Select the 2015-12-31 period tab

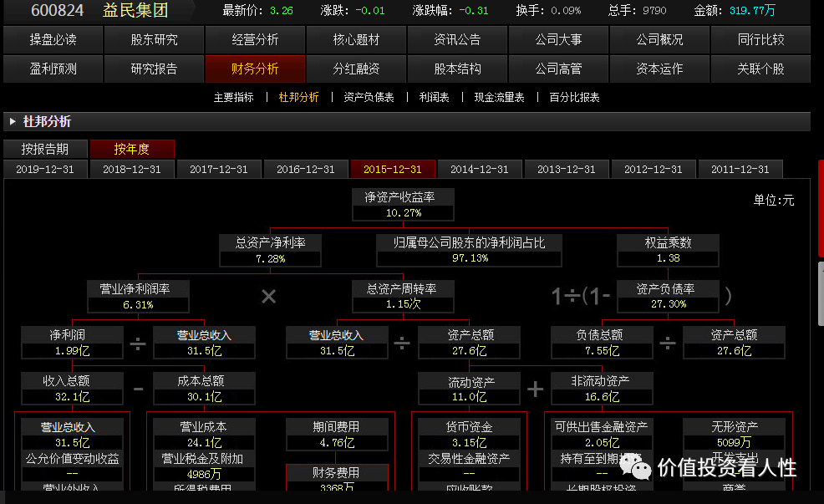(393, 169)
